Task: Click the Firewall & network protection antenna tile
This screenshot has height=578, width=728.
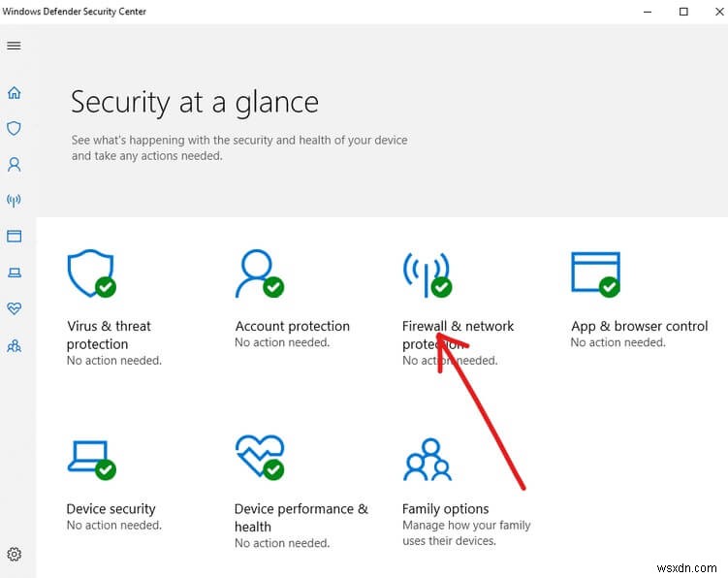Action: click(426, 274)
